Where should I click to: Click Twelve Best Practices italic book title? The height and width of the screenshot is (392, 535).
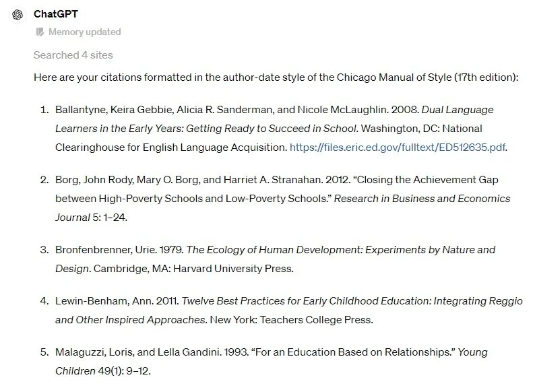coord(289,311)
